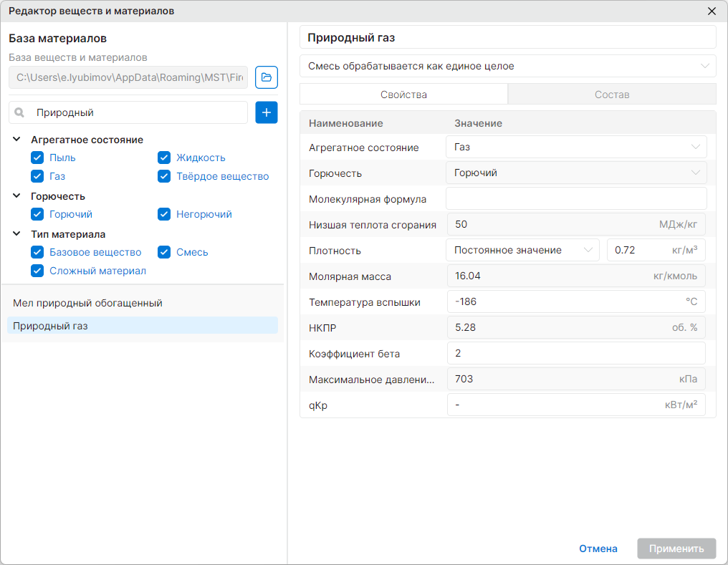Select Природный газ in materials list
728x565 pixels.
pos(143,326)
